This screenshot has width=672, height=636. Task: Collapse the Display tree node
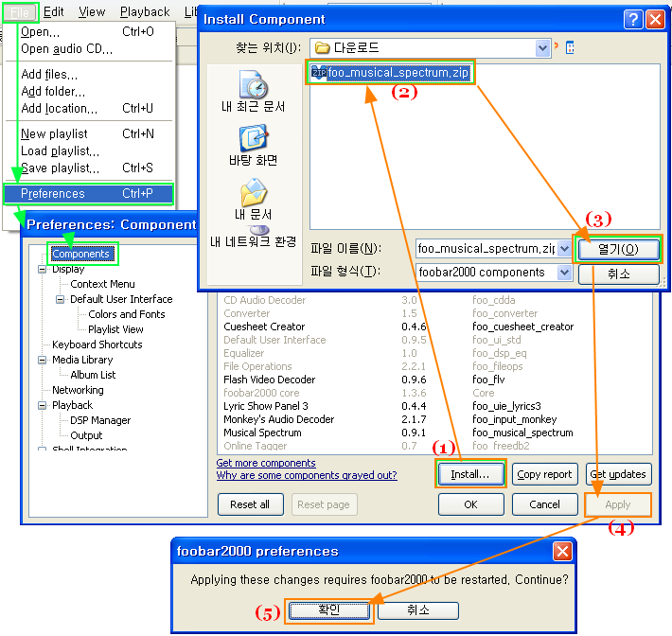coord(42,269)
